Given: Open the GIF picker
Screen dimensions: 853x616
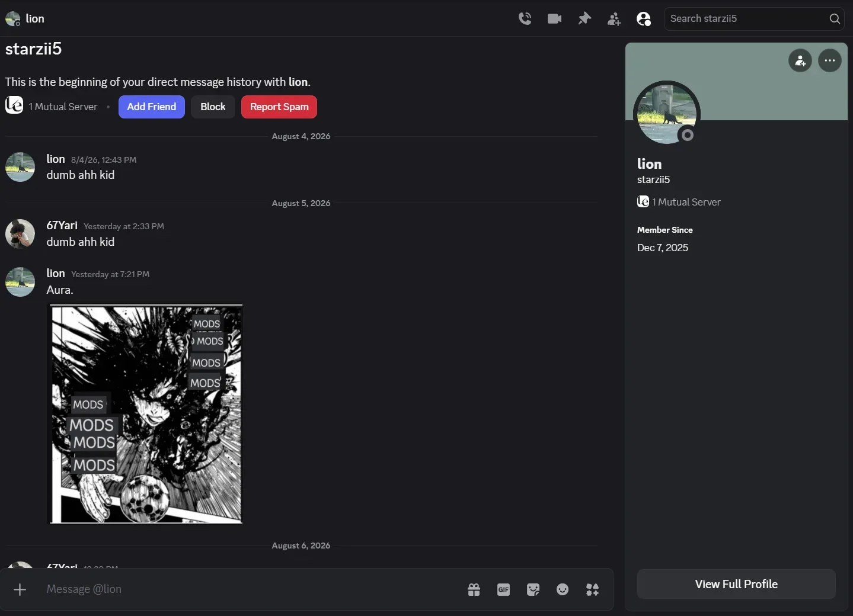Looking at the screenshot, I should [x=503, y=589].
